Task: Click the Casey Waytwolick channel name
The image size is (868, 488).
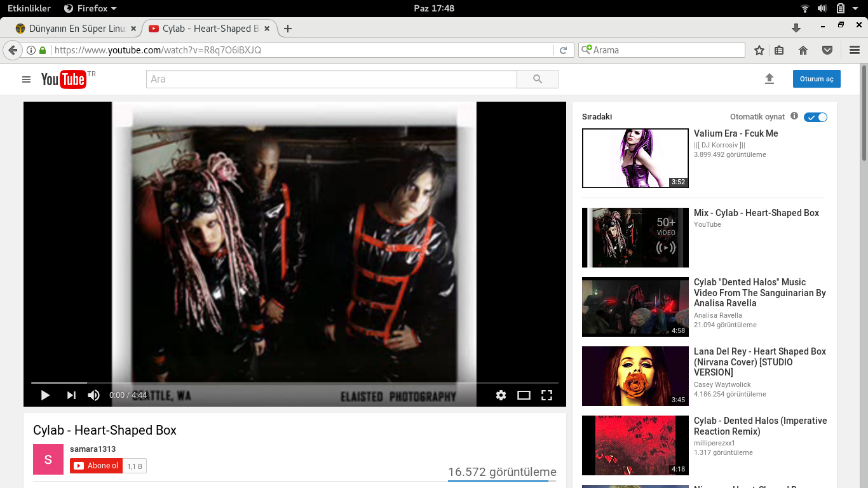Action: [x=722, y=384]
